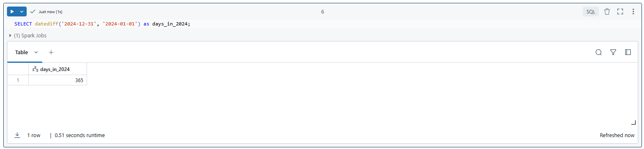Click inside the SQL query code line
Viewport: 644px width, 149px height.
(102, 24)
